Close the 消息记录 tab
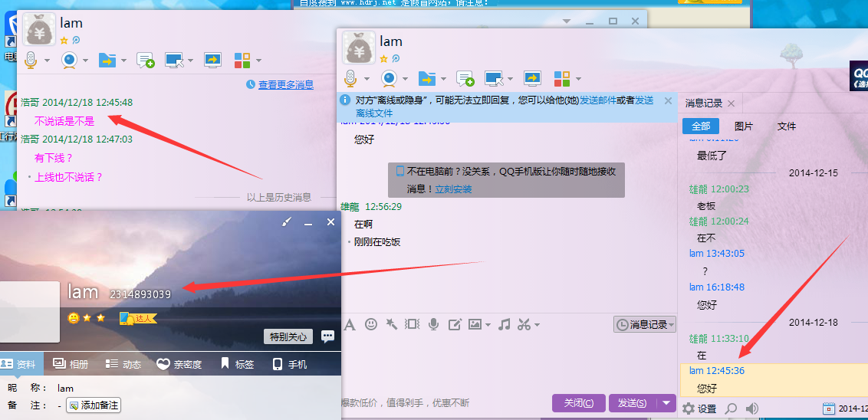This screenshot has width=868, height=420. click(731, 103)
